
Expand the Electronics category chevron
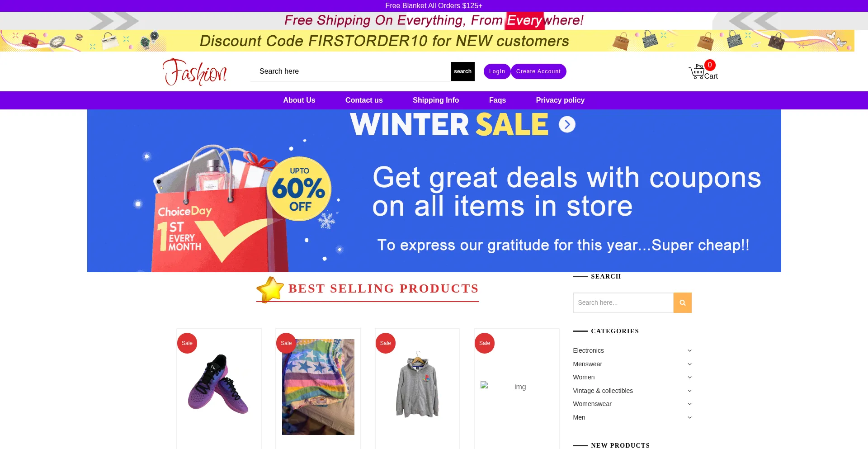689,350
